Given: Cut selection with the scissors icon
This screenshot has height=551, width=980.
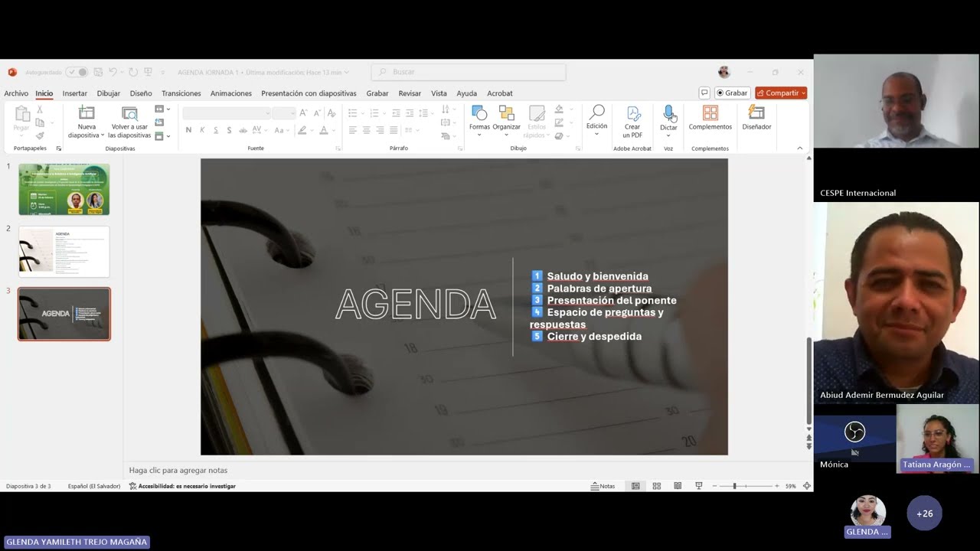Looking at the screenshot, I should 40,110.
